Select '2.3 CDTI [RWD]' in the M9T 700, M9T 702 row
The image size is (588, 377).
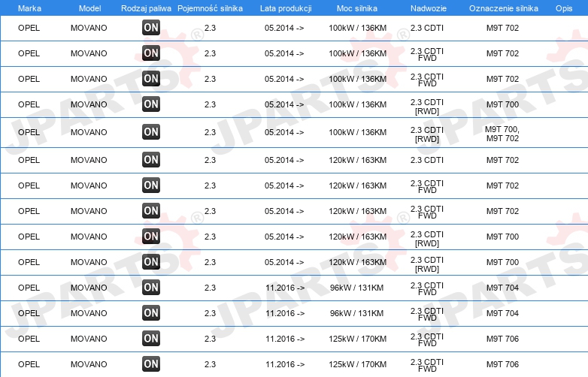(x=427, y=134)
